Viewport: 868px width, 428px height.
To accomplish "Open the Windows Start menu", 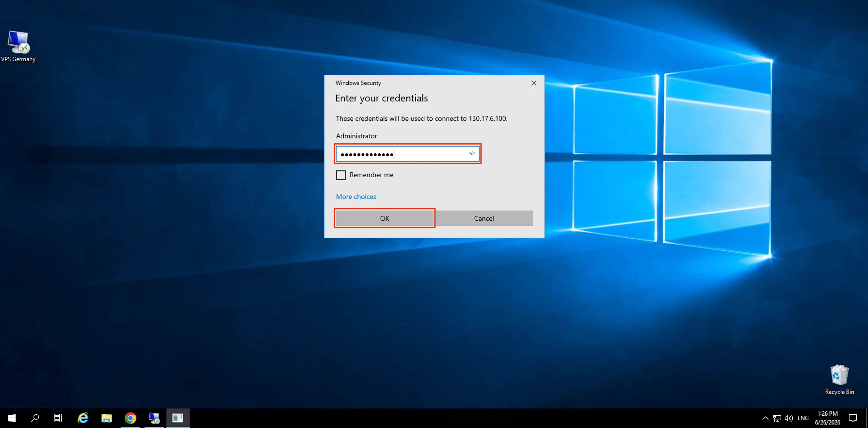I will pos(11,418).
